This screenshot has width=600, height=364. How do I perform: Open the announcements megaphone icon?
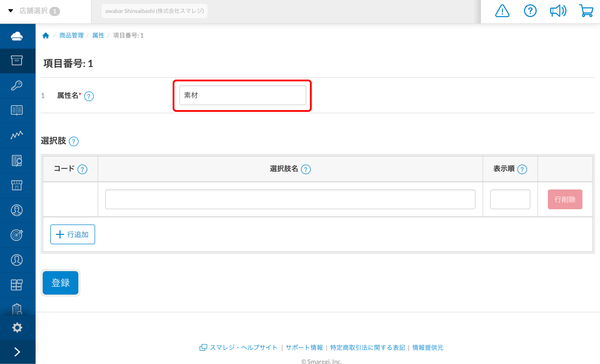pos(558,11)
